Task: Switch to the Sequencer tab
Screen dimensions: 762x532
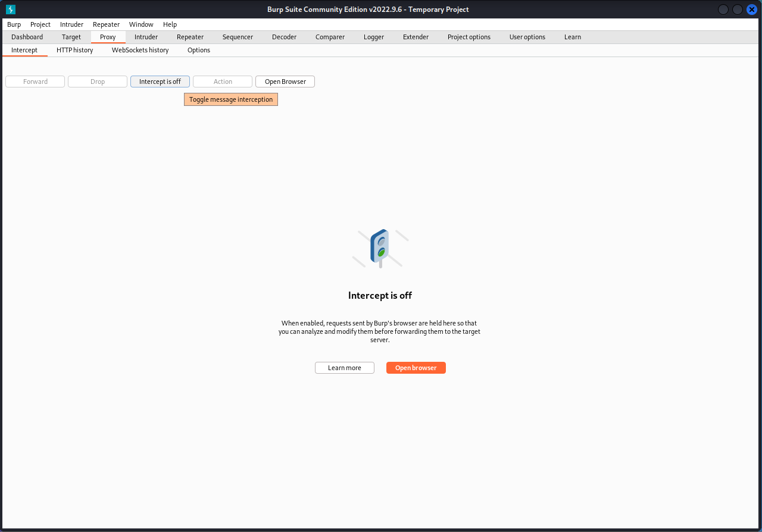Action: (x=238, y=37)
